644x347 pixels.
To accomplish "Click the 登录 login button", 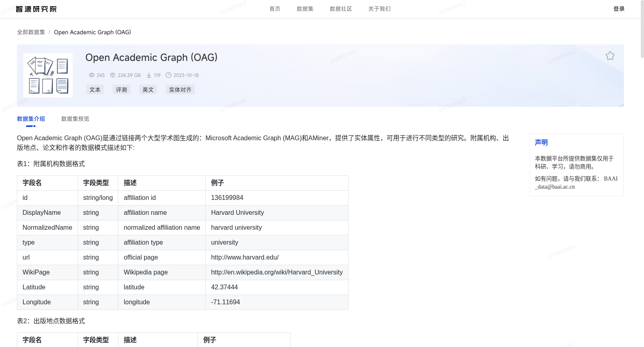I will pos(619,9).
